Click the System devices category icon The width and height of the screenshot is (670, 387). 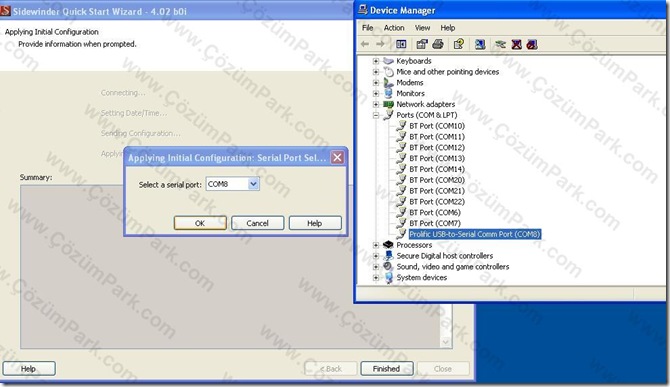click(388, 277)
